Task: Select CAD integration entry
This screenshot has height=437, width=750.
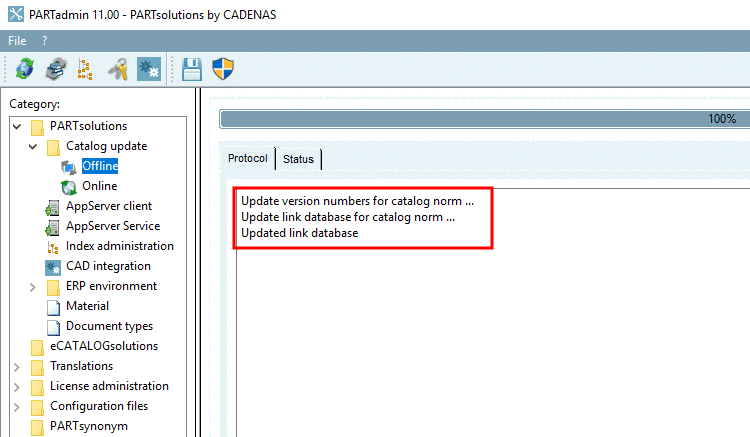Action: click(x=108, y=266)
